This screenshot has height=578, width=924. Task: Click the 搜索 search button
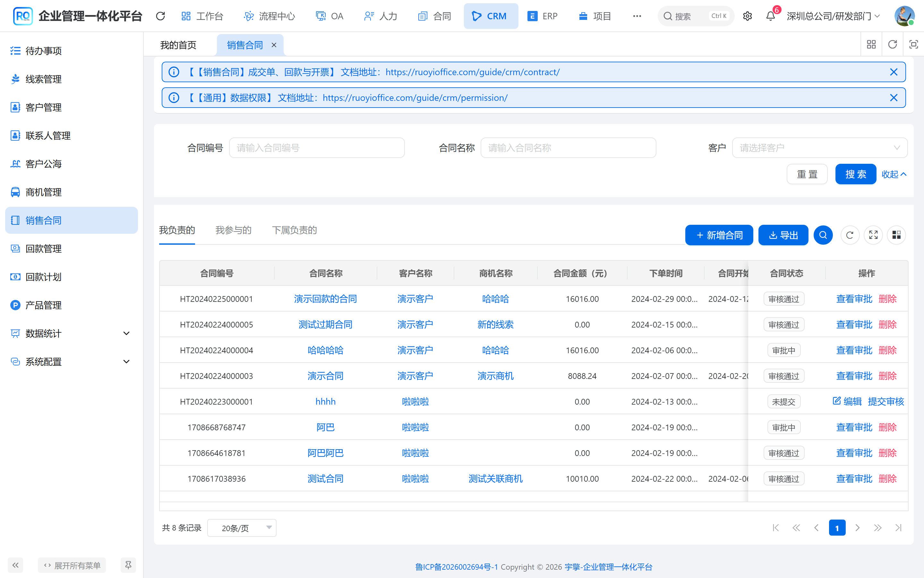pos(856,174)
